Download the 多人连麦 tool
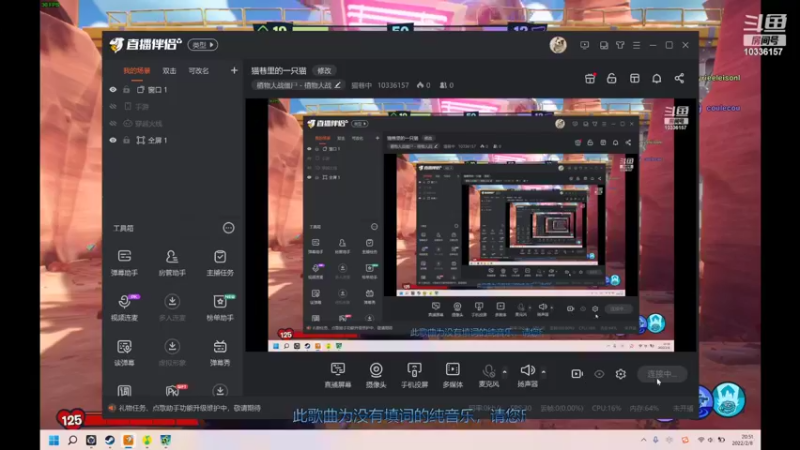Image resolution: width=800 pixels, height=450 pixels. 172,308
